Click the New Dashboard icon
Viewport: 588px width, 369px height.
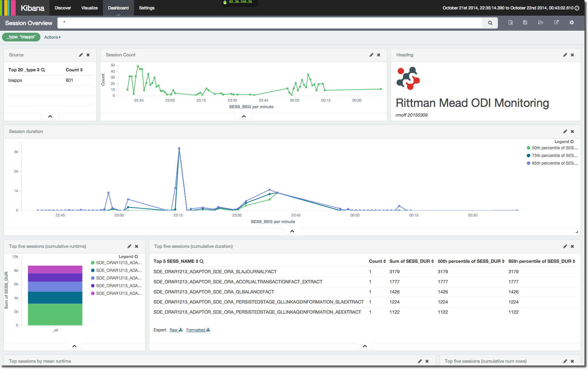510,23
